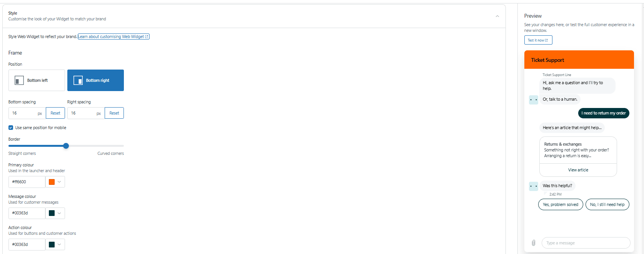Reset the Right spacing value

click(114, 113)
